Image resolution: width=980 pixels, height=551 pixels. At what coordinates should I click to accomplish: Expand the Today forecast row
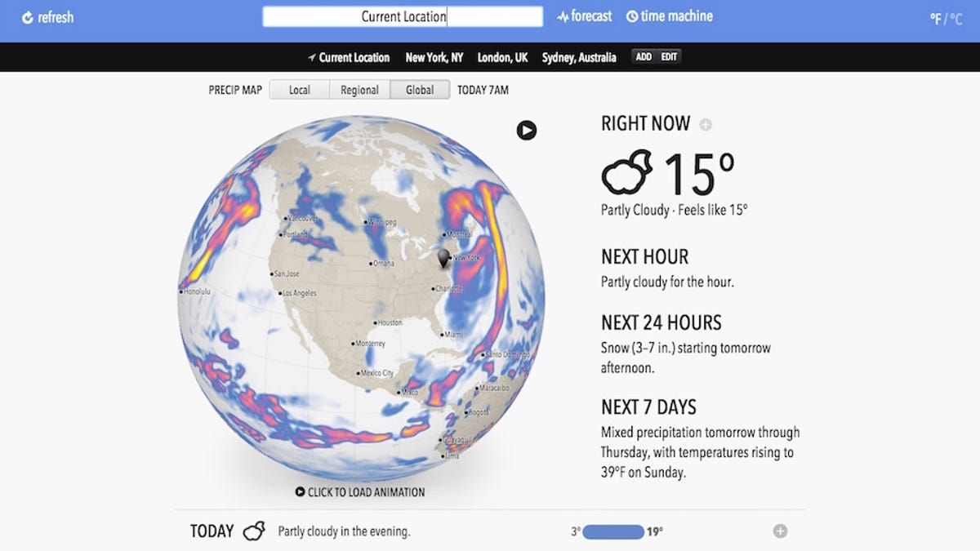(x=780, y=531)
